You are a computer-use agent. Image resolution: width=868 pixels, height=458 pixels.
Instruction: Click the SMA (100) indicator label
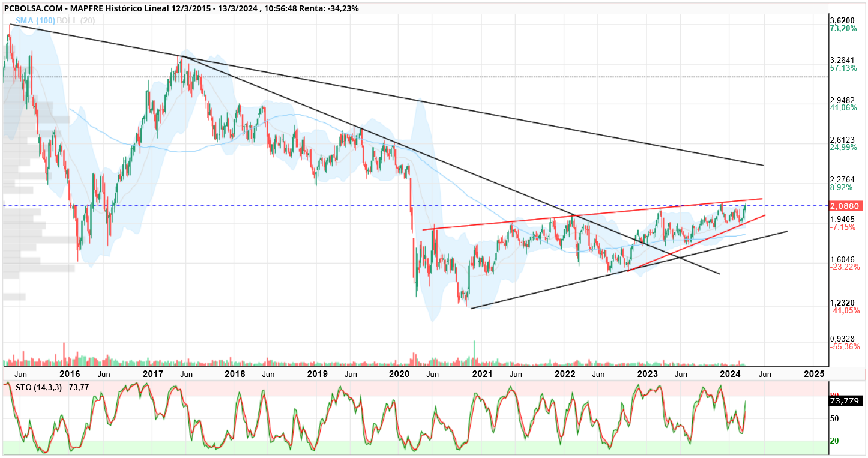tap(34, 20)
